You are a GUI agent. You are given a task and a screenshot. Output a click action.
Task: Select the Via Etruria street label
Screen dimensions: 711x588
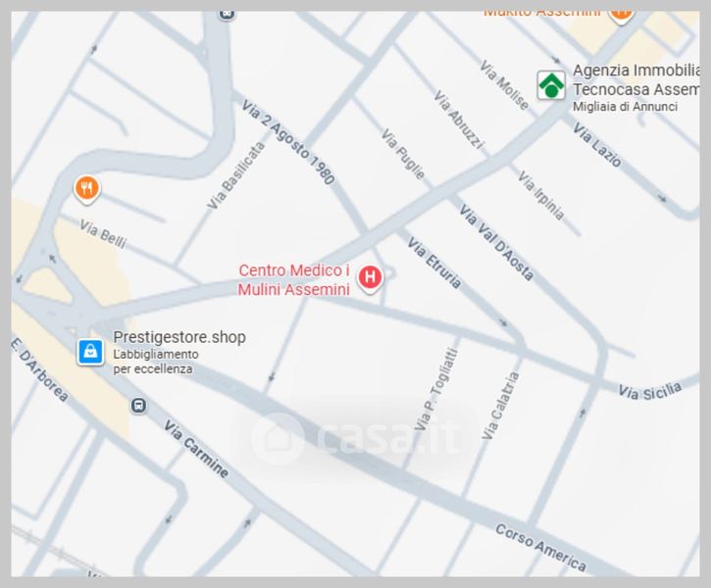tap(433, 263)
